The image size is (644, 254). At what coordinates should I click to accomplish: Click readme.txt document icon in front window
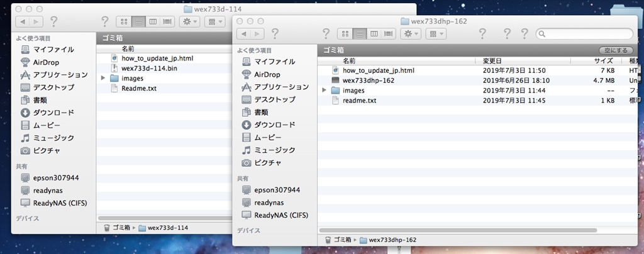click(x=335, y=100)
